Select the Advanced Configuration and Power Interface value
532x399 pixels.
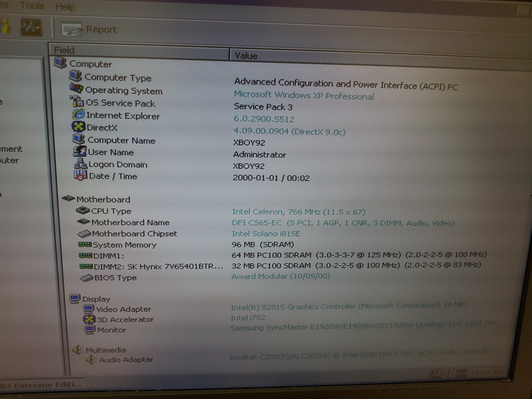[x=345, y=84]
